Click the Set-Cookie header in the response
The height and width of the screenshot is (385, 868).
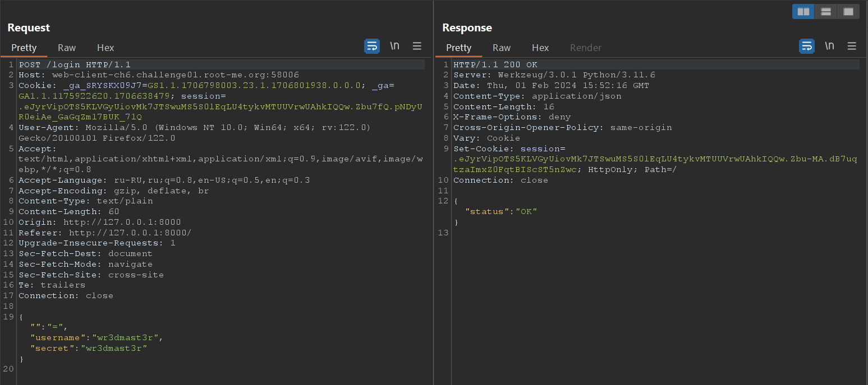pos(486,149)
